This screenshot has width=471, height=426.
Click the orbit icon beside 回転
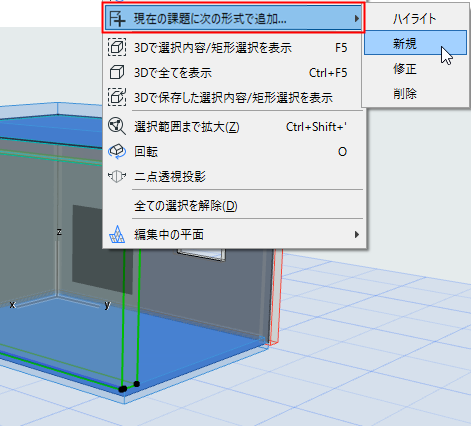tap(117, 152)
